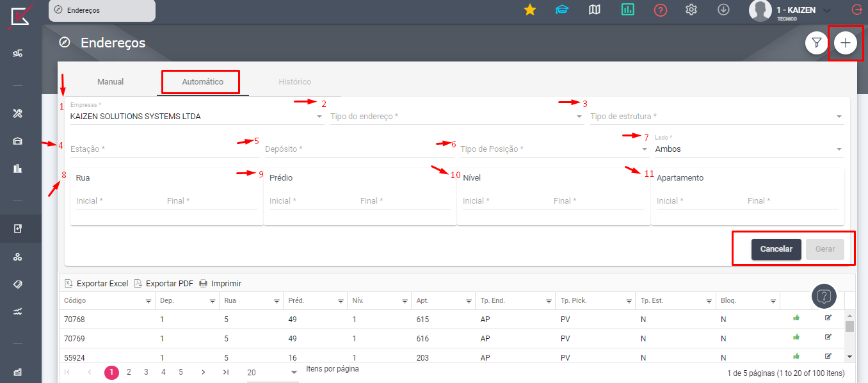Click the Estação input field
868x383 pixels.
pos(165,149)
